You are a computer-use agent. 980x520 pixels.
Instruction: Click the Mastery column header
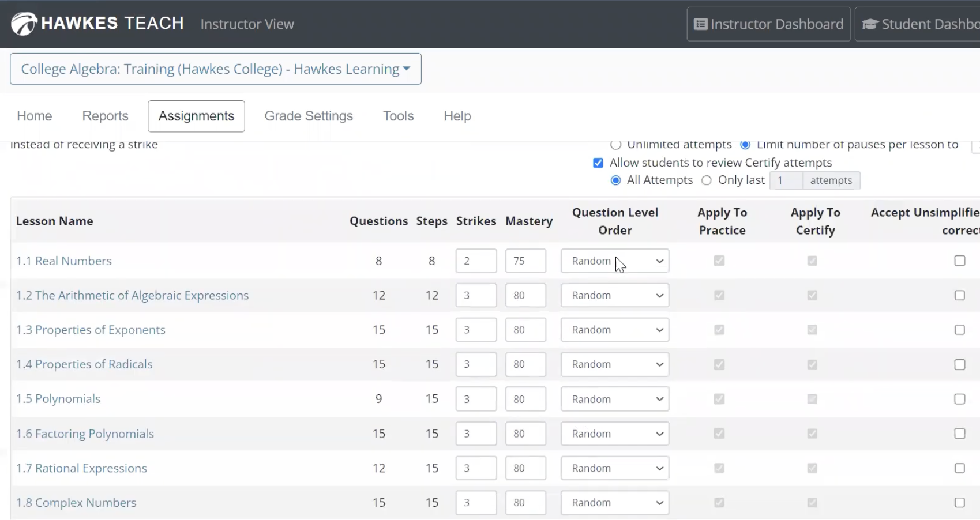529,221
